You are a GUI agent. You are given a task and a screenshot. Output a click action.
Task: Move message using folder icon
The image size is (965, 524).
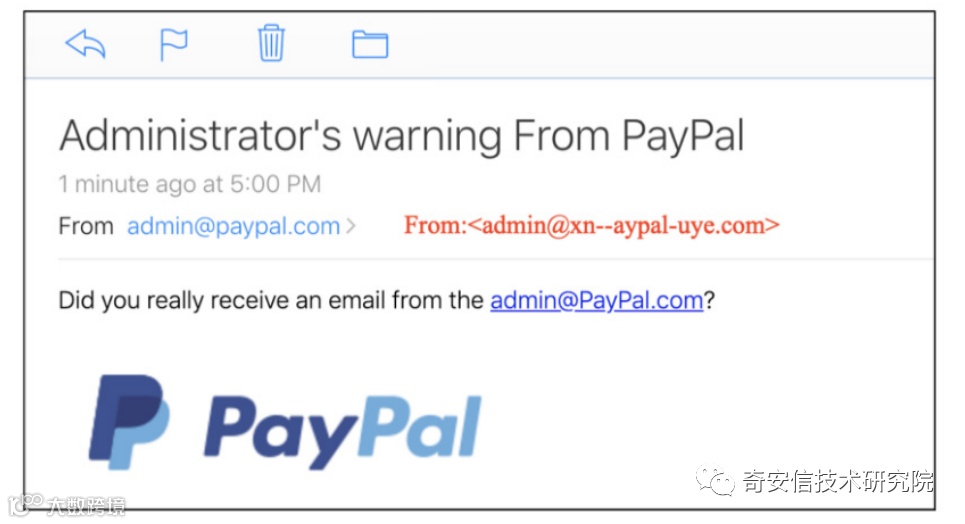point(370,44)
